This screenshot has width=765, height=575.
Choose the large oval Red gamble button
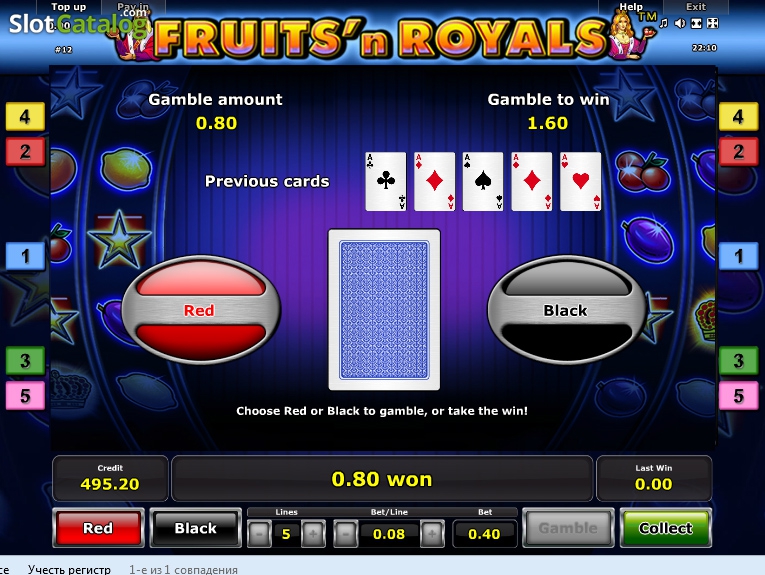coord(201,310)
